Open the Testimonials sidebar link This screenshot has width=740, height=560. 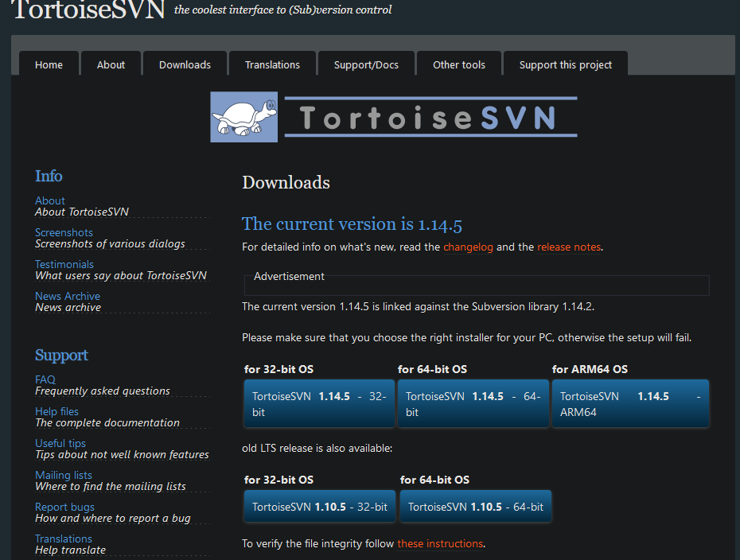coord(64,264)
